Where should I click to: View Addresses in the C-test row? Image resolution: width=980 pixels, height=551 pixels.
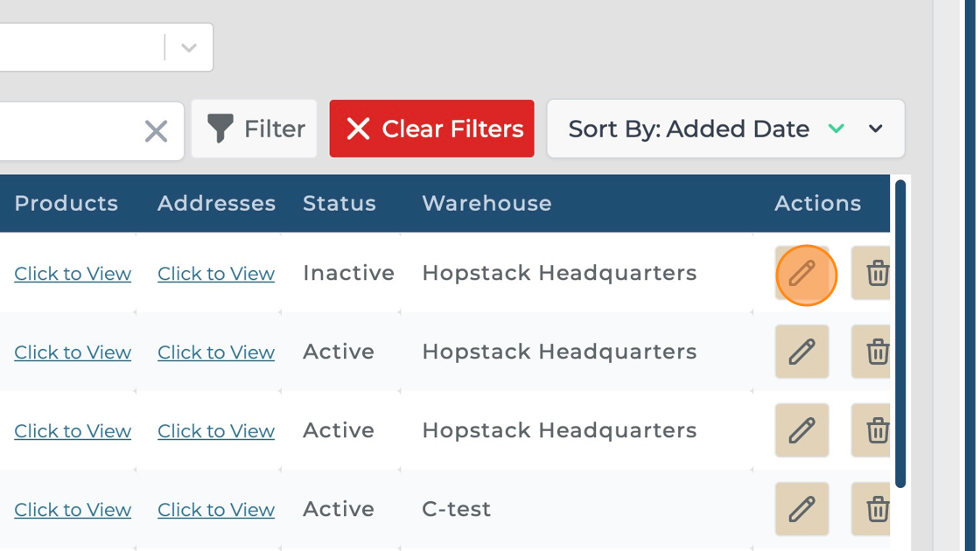216,510
